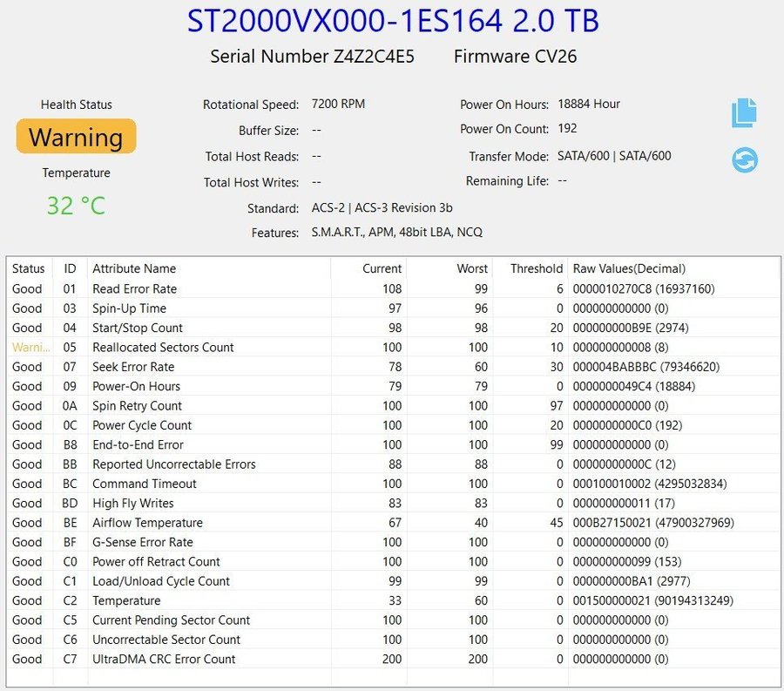Select the Read Error Rate row

[x=393, y=288]
